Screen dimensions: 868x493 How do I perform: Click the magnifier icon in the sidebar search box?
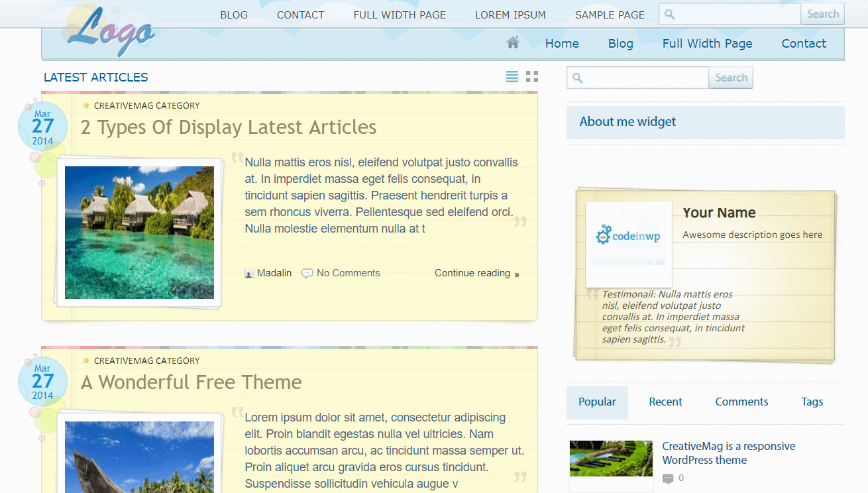[576, 78]
